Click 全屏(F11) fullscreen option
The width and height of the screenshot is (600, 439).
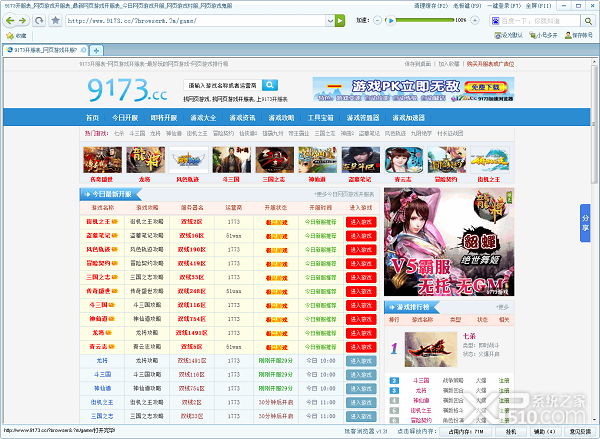click(538, 6)
